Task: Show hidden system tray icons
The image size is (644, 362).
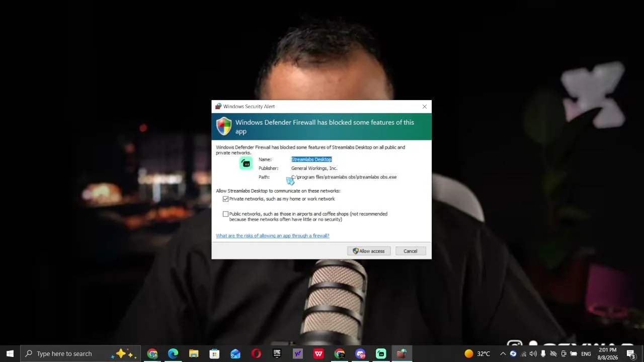Action: (503, 353)
